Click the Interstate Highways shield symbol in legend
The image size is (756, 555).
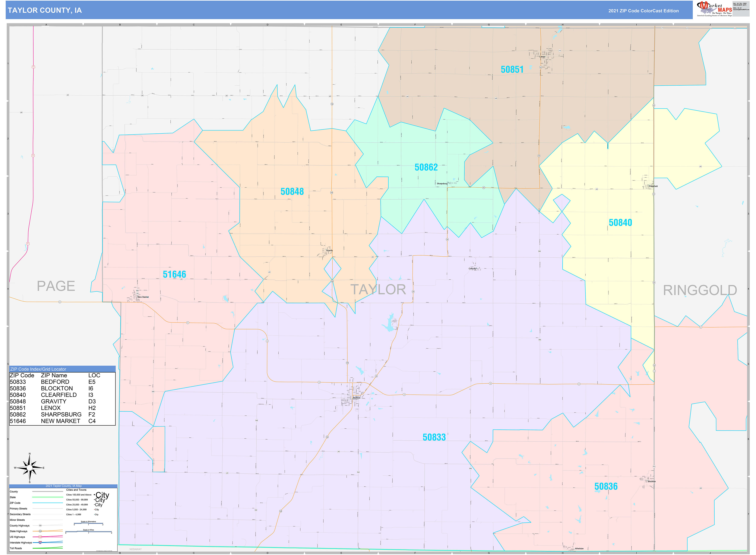pos(40,543)
